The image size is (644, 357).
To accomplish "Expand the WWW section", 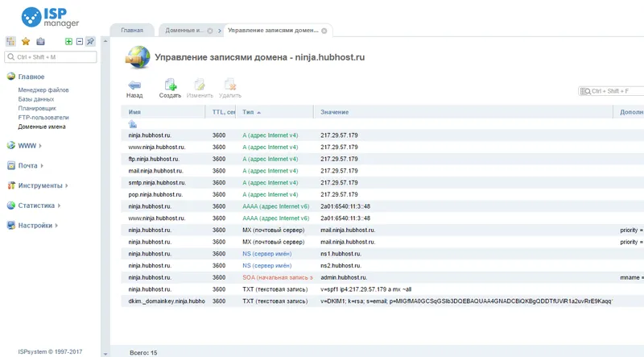I will pos(30,146).
